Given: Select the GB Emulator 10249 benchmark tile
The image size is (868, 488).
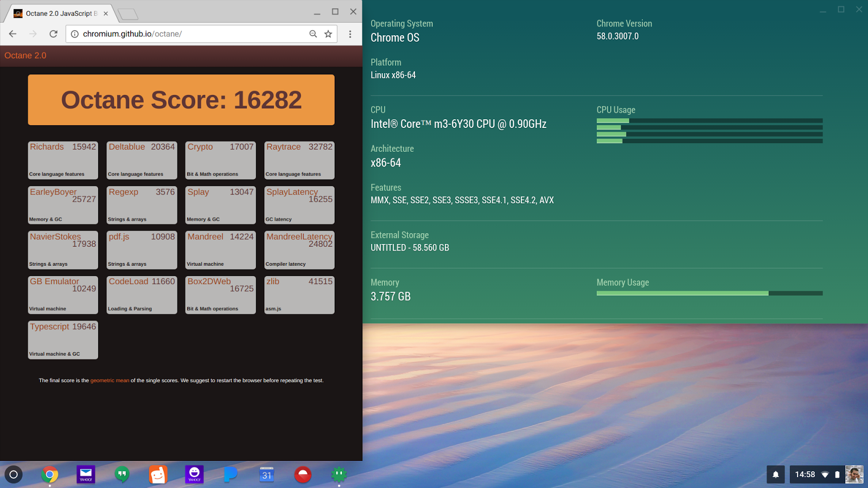Looking at the screenshot, I should click(x=63, y=295).
